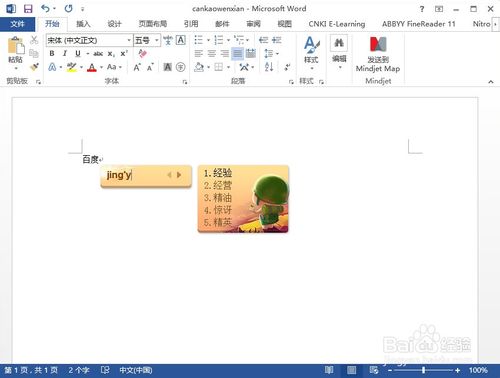Click the proofing icon in the status bar
The image size is (500, 378).
click(x=105, y=370)
